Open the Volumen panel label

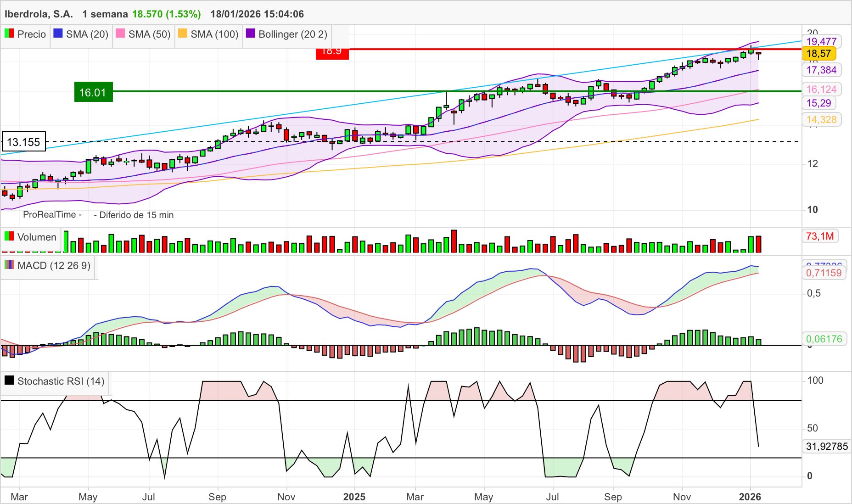(37, 237)
